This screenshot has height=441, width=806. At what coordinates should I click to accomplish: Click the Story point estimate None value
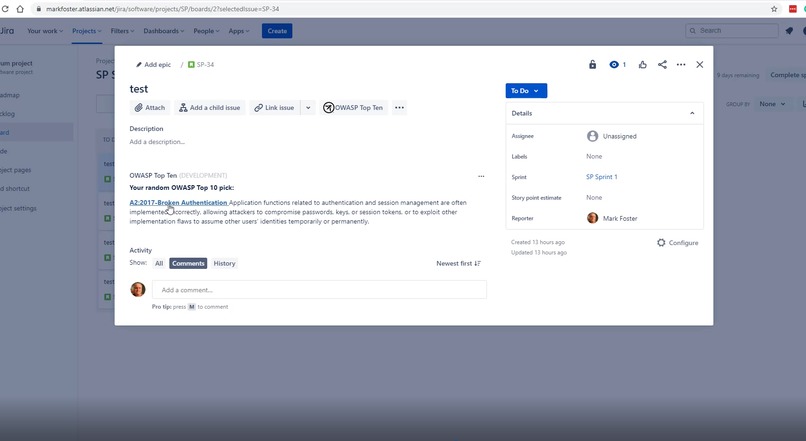coord(594,197)
